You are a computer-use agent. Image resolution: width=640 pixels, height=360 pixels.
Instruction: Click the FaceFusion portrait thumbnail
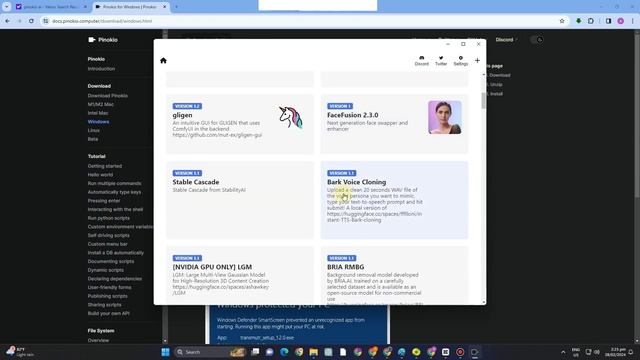[x=444, y=117]
